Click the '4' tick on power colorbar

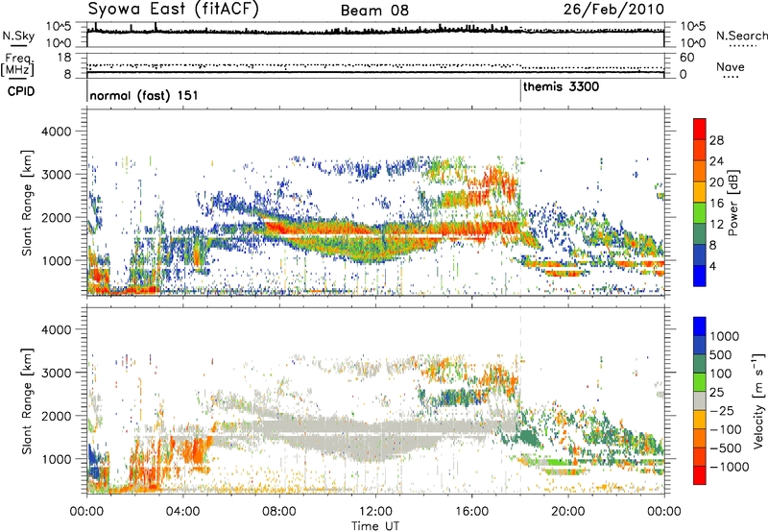coord(712,266)
